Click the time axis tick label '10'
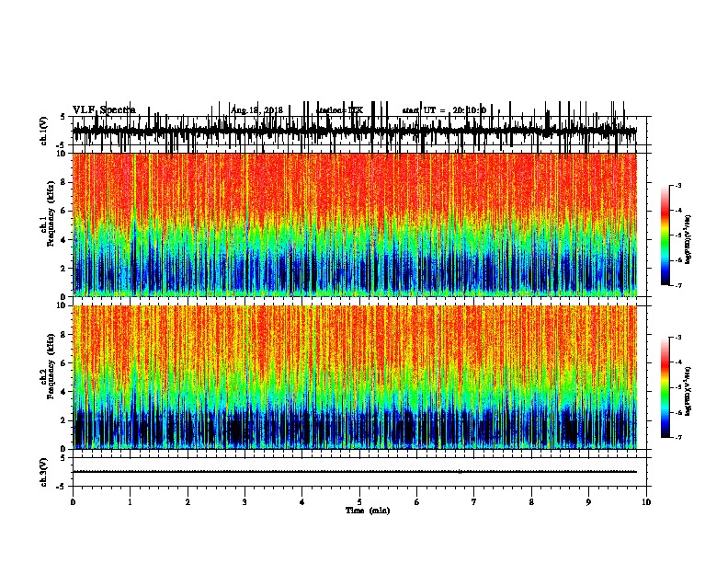The width and height of the screenshot is (728, 563). click(646, 502)
